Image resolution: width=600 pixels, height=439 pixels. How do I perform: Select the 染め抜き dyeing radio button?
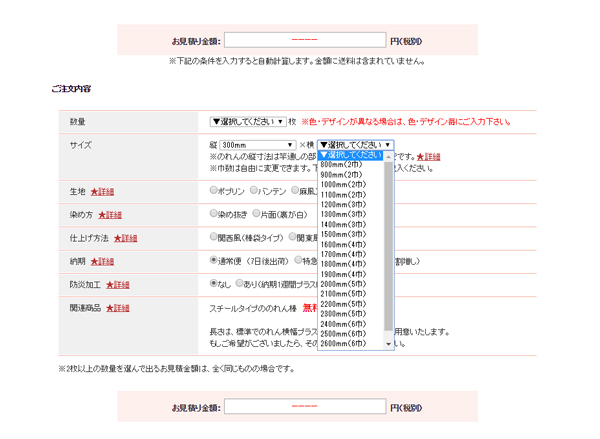pyautogui.click(x=213, y=214)
